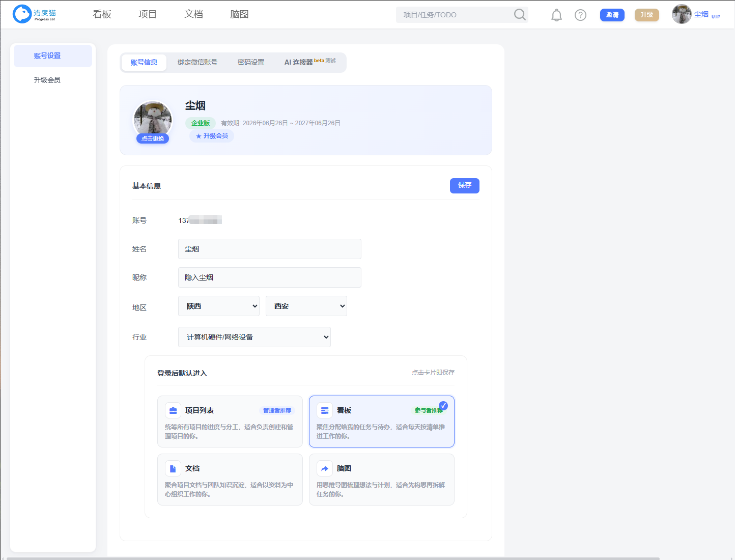This screenshot has height=560, width=735.
Task: Click the 项目/任务/TODO search box
Action: pos(454,15)
